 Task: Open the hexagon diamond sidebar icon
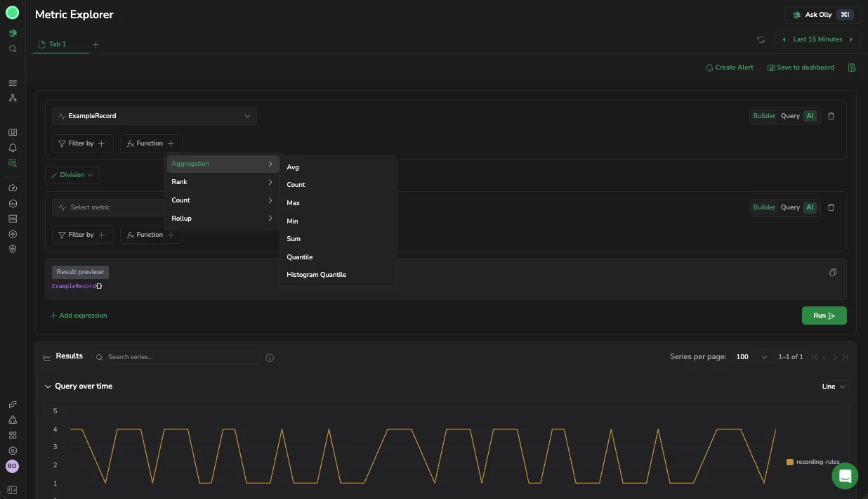[x=13, y=234]
